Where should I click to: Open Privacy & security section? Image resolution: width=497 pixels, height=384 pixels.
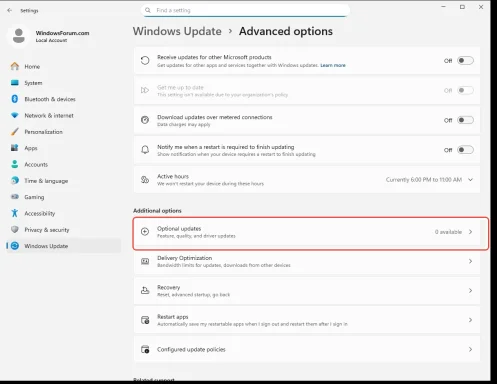(63, 229)
